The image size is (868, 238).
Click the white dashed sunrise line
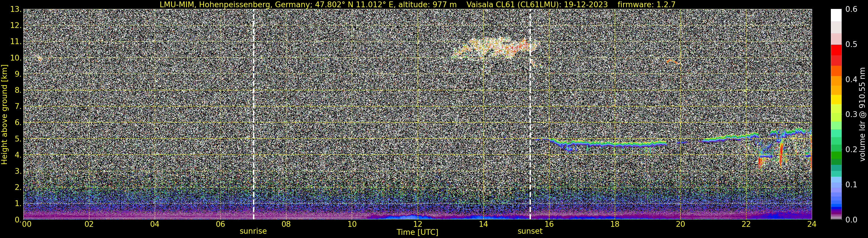[x=254, y=114]
